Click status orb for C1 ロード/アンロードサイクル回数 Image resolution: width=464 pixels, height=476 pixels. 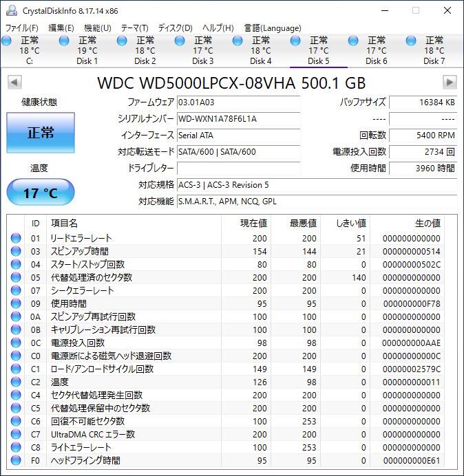[x=16, y=369]
